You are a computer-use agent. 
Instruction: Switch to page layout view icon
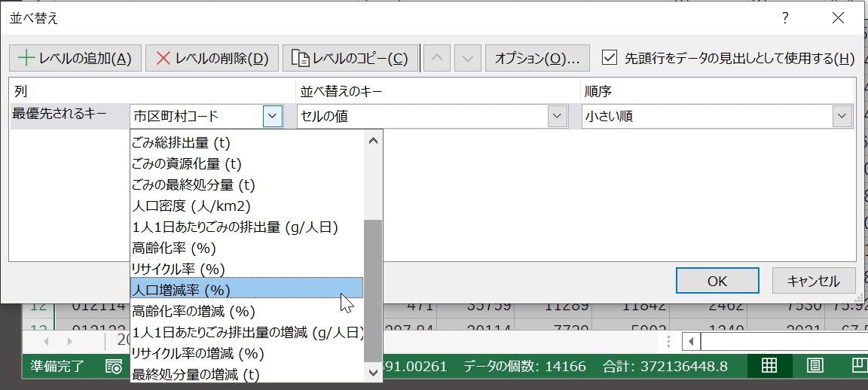coord(815,366)
